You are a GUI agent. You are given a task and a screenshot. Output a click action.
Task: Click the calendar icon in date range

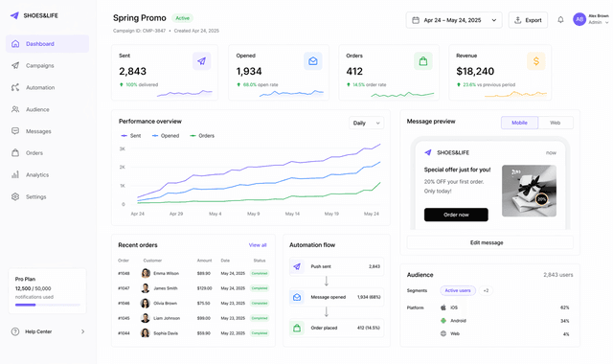[x=416, y=20]
